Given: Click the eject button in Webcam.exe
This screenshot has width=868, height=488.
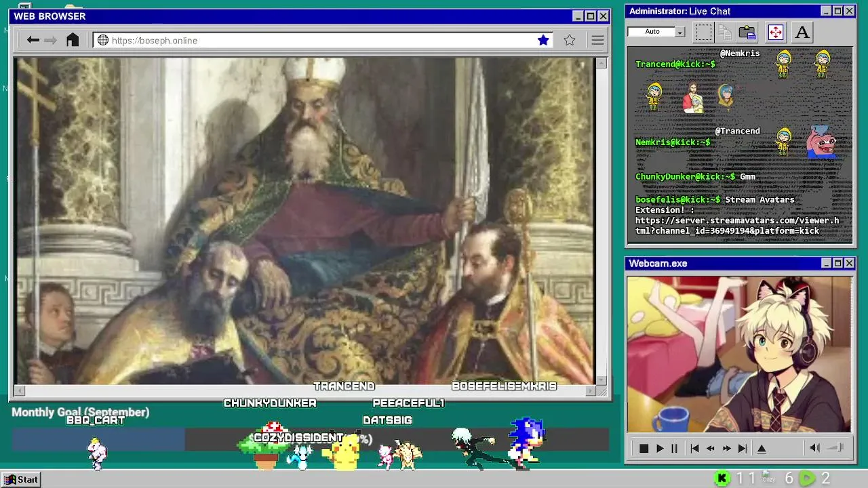Looking at the screenshot, I should (x=762, y=448).
